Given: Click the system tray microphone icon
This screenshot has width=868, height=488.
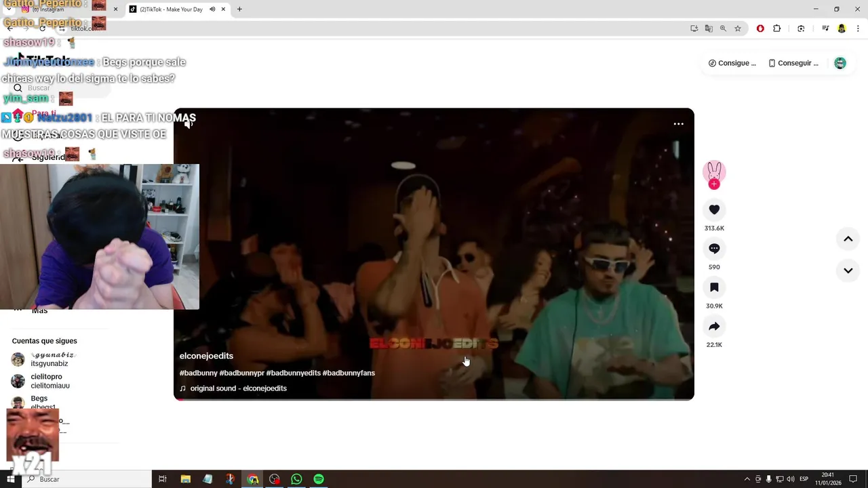Looking at the screenshot, I should click(x=768, y=479).
